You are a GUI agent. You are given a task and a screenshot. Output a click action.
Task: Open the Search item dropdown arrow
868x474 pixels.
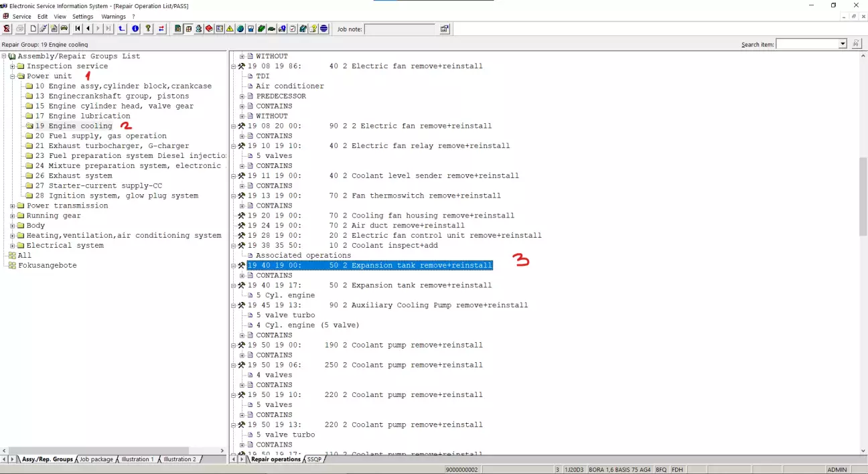[843, 44]
